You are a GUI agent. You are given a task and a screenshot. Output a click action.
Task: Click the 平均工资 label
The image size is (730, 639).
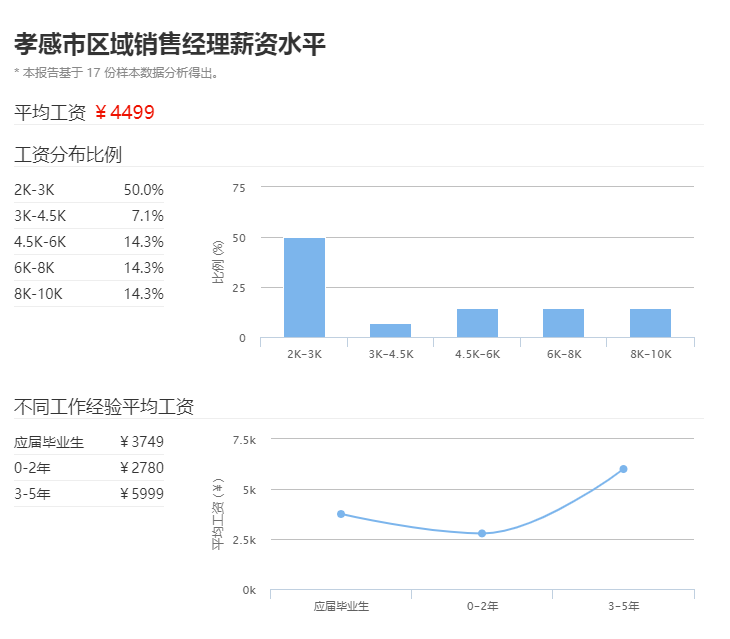pos(50,112)
